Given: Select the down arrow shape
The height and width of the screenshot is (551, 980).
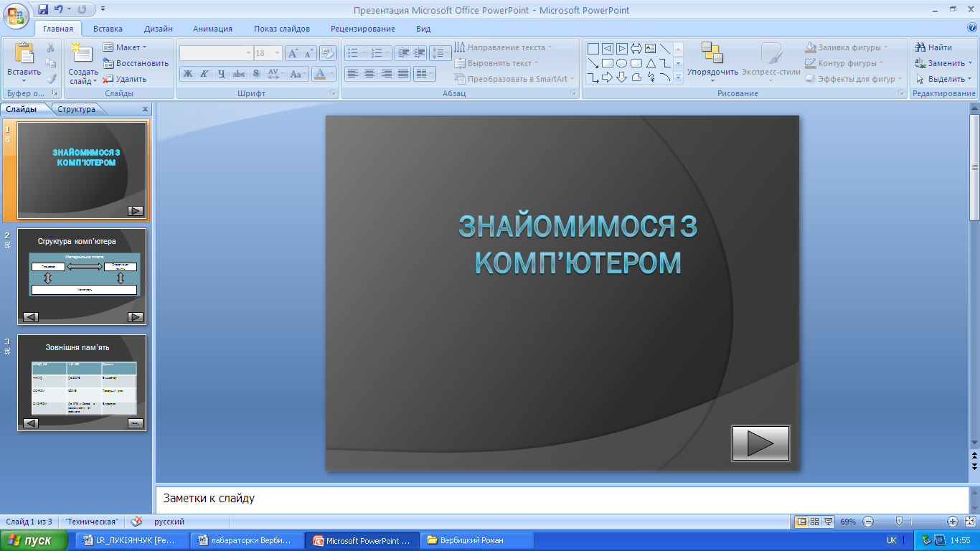Looking at the screenshot, I should [x=622, y=77].
